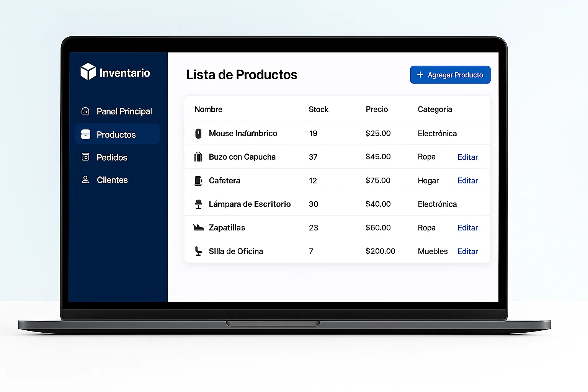
Task: Click the $200.00 price cell
Action: pyautogui.click(x=381, y=251)
